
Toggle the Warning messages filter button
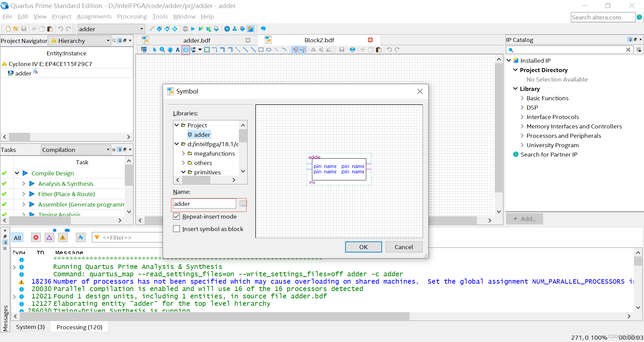pos(63,237)
